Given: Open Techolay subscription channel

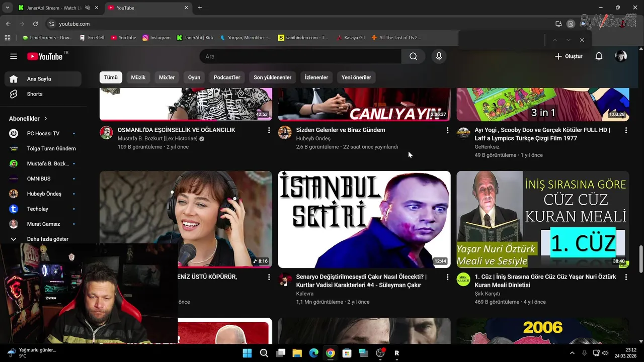Looking at the screenshot, I should [43, 209].
